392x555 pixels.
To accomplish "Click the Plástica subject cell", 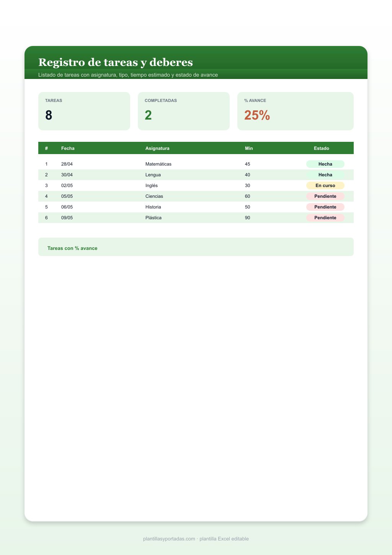I will [154, 218].
